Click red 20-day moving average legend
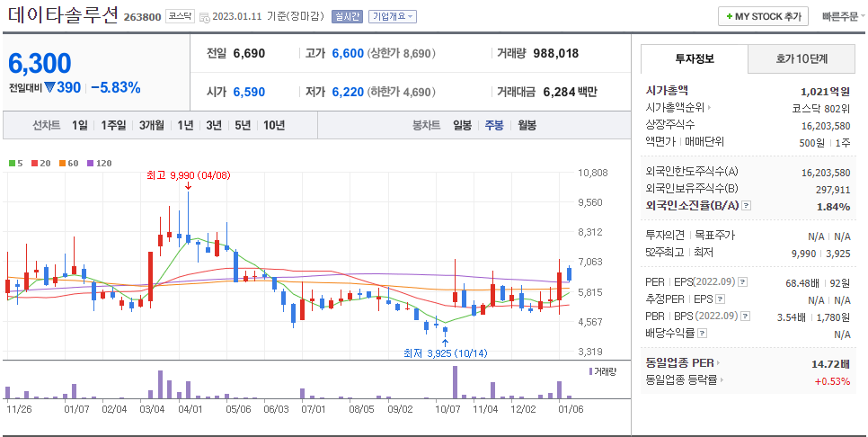 pyautogui.click(x=41, y=164)
